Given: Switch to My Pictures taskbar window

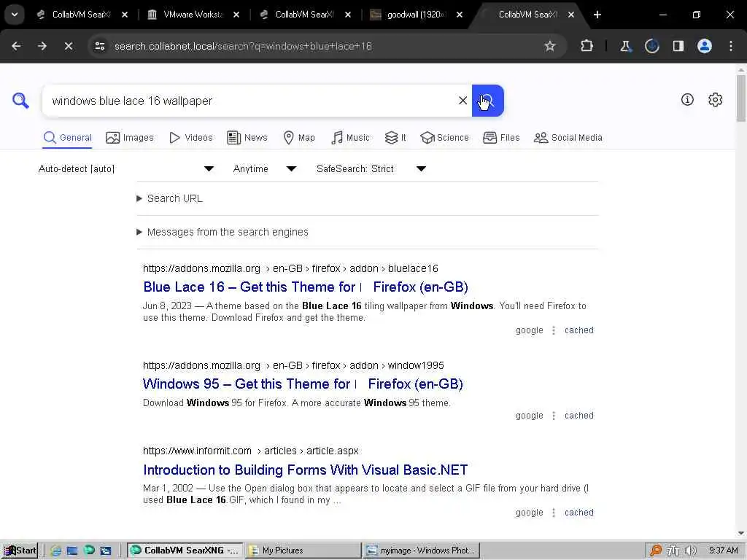Looking at the screenshot, I should click(x=303, y=551).
